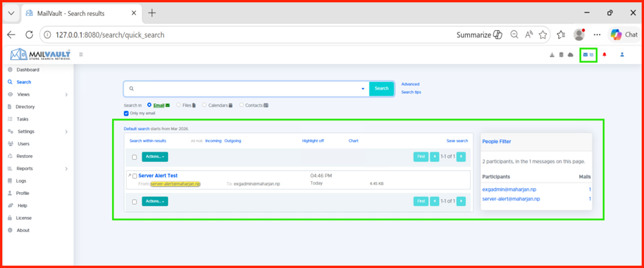
Task: Open the Dashboard sidebar item
Action: click(x=28, y=70)
